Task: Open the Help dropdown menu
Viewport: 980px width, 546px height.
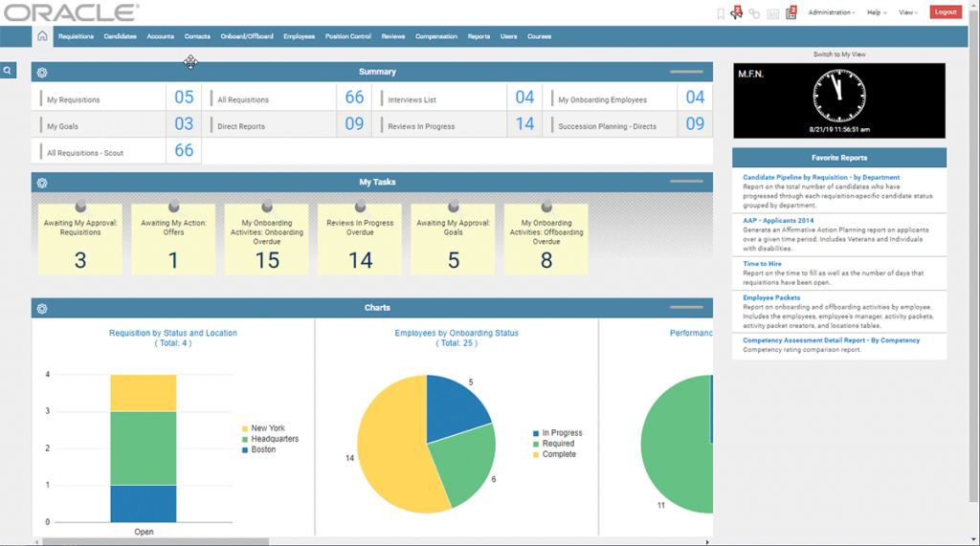Action: point(876,12)
